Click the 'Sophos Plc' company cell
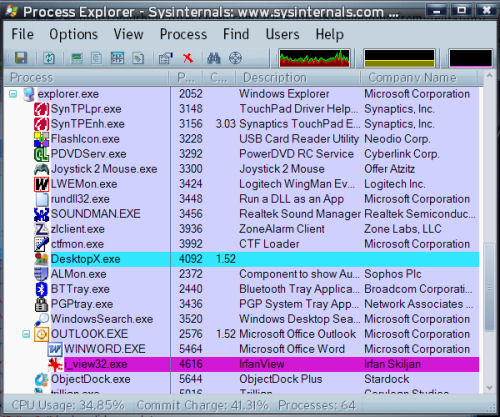 pos(393,274)
